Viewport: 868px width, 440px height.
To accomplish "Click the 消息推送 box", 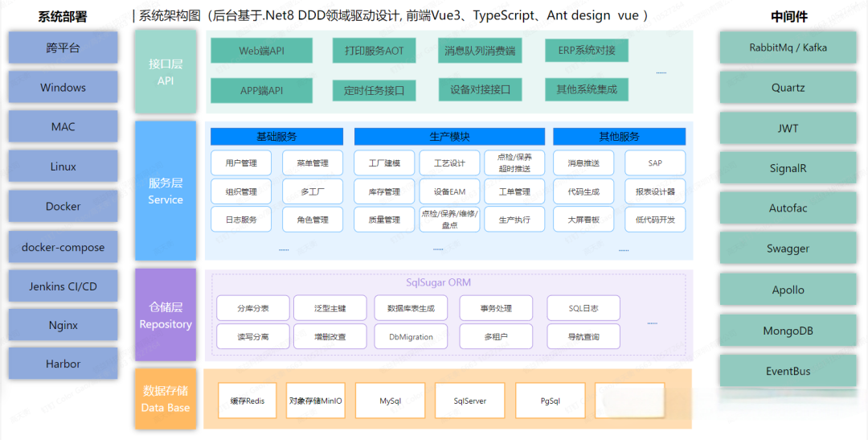I will [x=583, y=163].
